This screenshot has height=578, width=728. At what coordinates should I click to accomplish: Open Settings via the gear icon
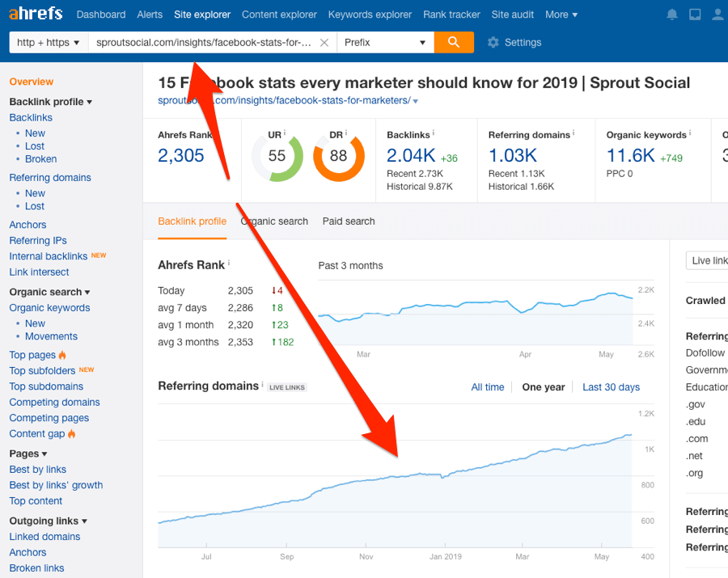[492, 42]
